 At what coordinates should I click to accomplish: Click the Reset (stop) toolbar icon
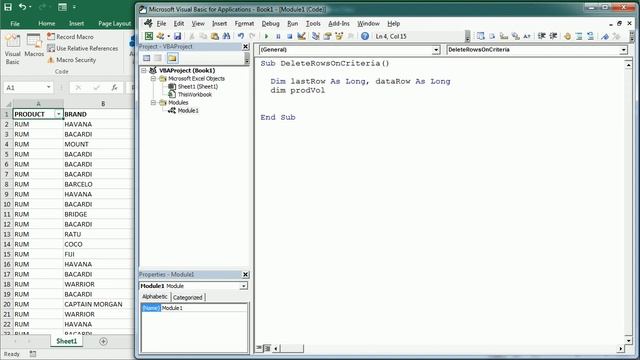pyautogui.click(x=290, y=36)
